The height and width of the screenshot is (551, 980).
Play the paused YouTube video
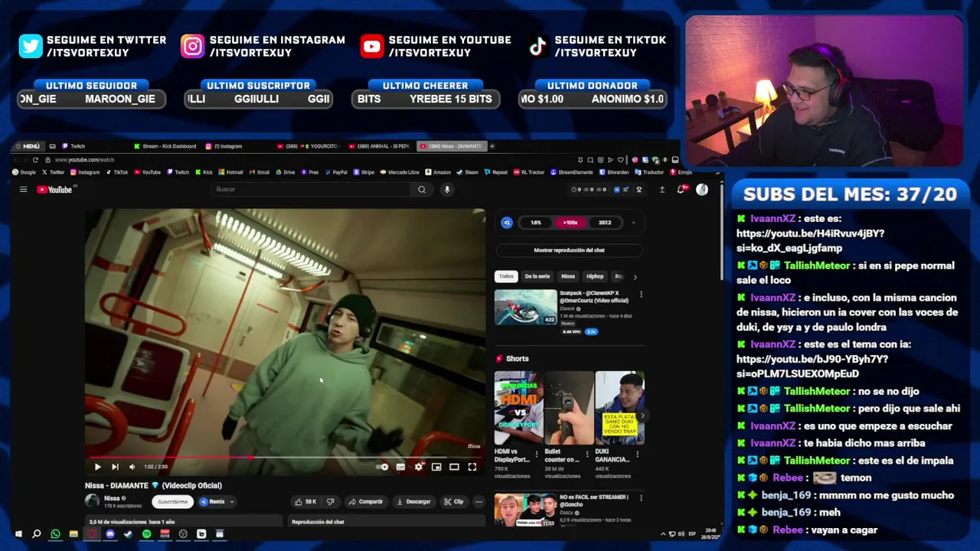tap(97, 467)
